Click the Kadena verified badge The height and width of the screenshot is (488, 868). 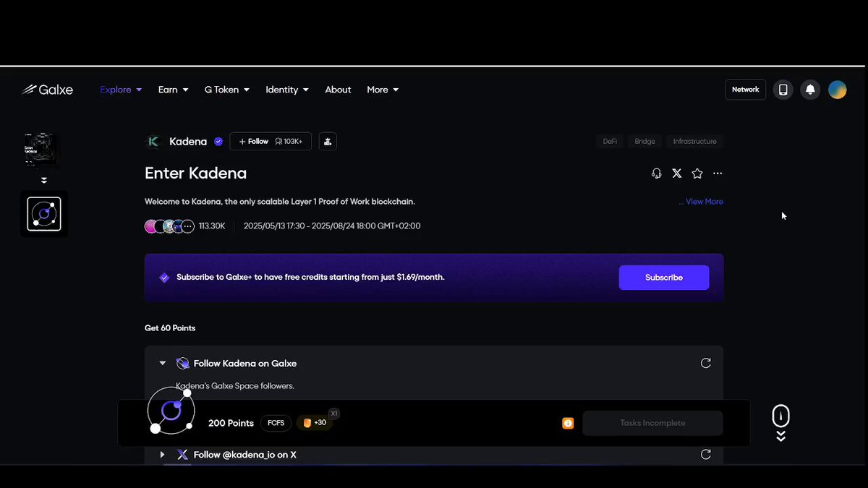218,142
